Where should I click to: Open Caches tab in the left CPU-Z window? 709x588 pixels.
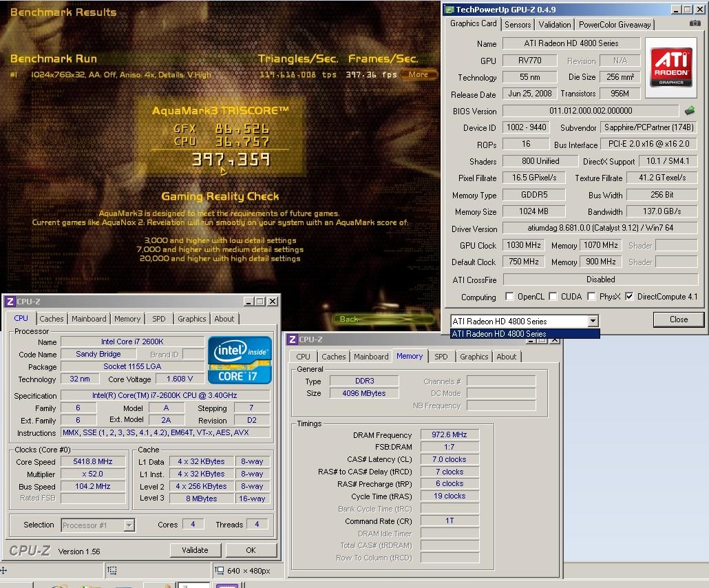tap(52, 318)
